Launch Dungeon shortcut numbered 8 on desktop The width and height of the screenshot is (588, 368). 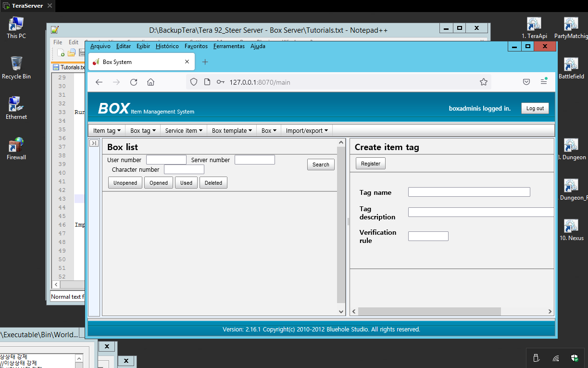point(571,149)
